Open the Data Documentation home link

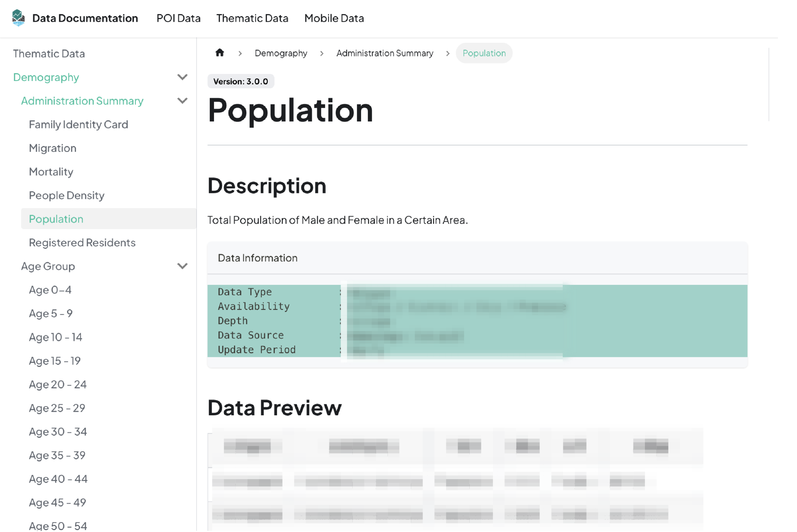(85, 18)
